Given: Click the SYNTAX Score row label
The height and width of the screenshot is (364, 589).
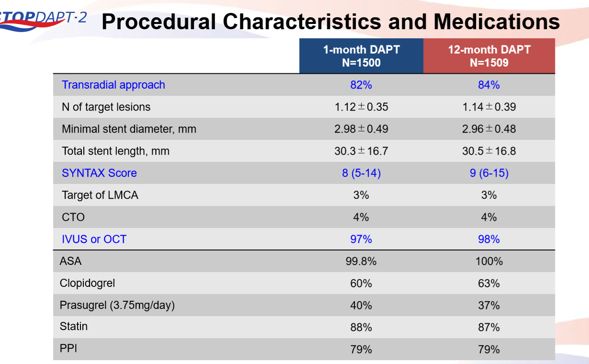Looking at the screenshot, I should click(x=99, y=173).
